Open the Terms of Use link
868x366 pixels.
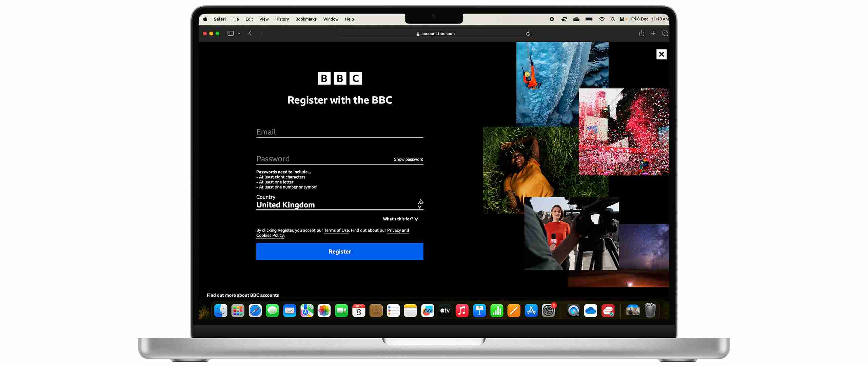pos(336,230)
